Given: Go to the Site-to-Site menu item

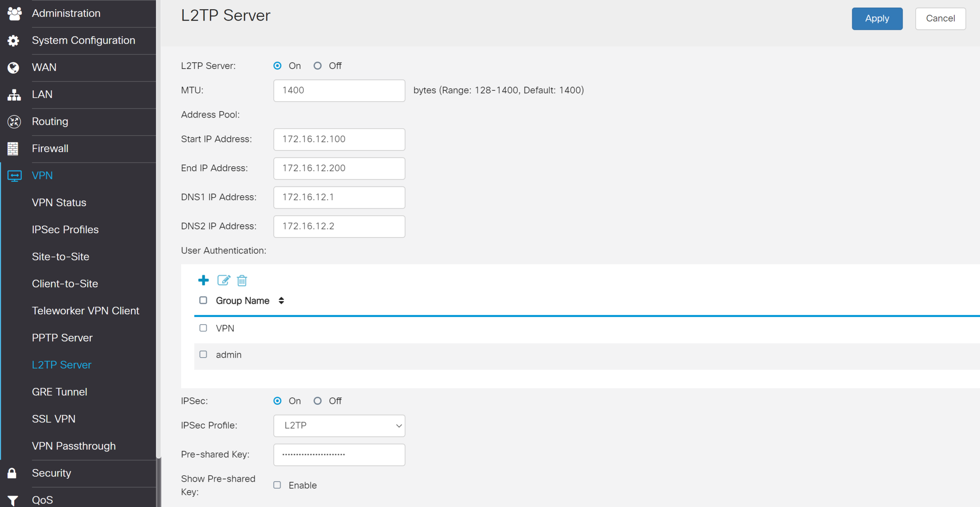Looking at the screenshot, I should coord(60,257).
